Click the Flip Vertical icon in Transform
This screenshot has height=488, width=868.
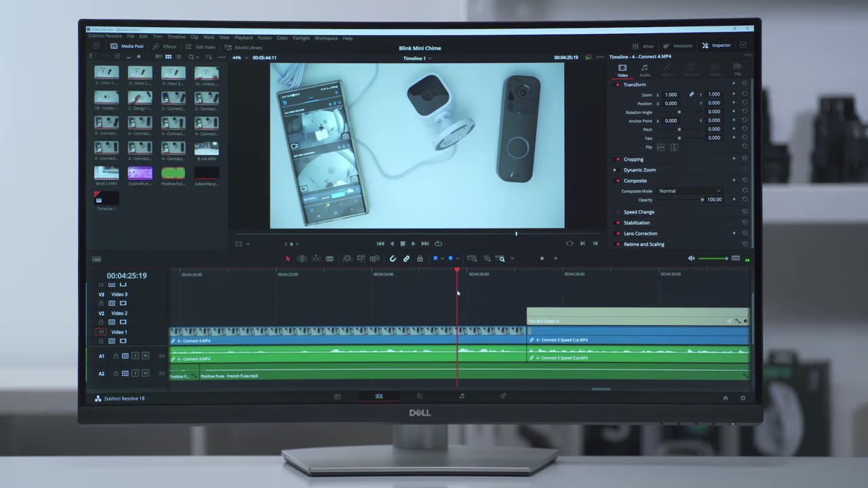[674, 147]
